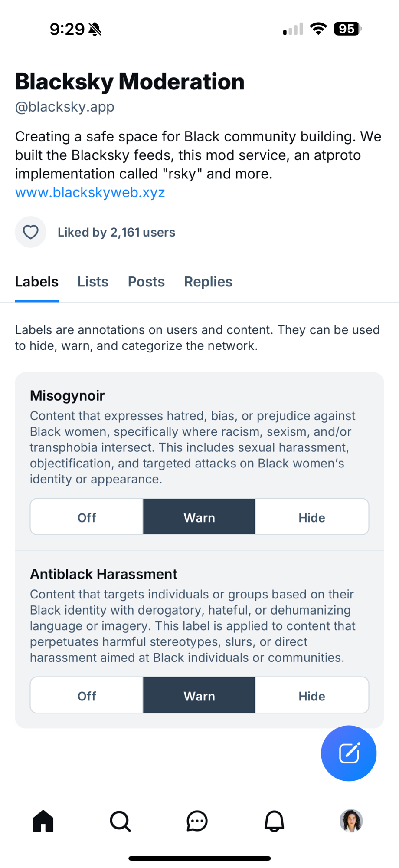The height and width of the screenshot is (868, 399).
Task: Select Warn for Misogynoir label
Action: (x=199, y=517)
